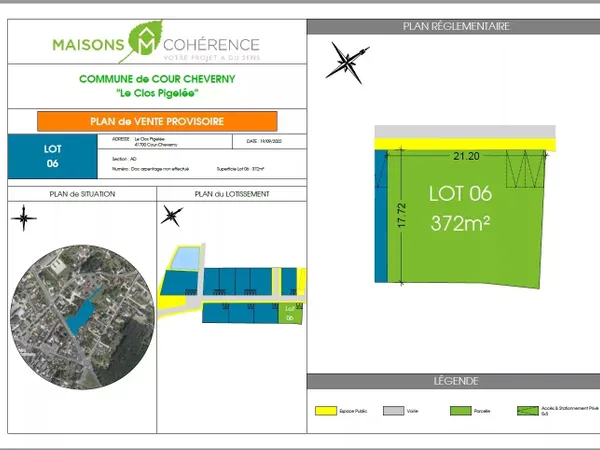Click the PLAN de SITUATION heading
The height and width of the screenshot is (450, 600).
coord(82,194)
